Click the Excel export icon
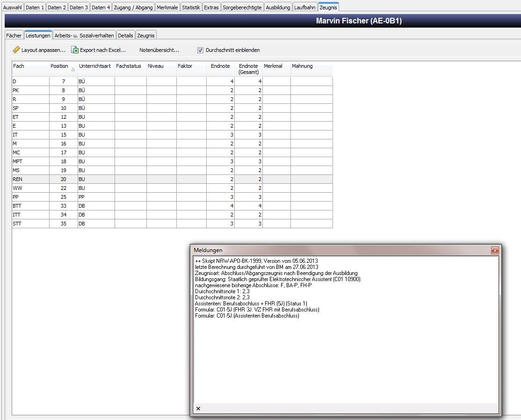Screen dimensions: 521x420 tap(75, 50)
